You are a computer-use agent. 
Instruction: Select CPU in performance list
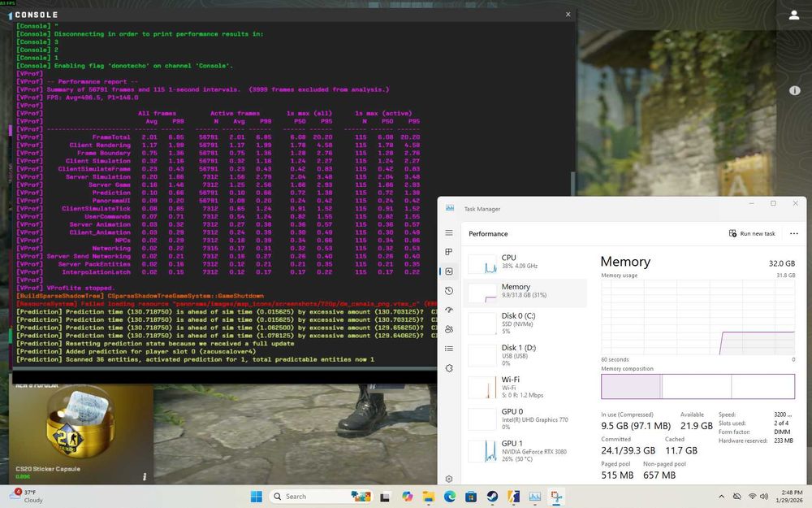pyautogui.click(x=525, y=263)
